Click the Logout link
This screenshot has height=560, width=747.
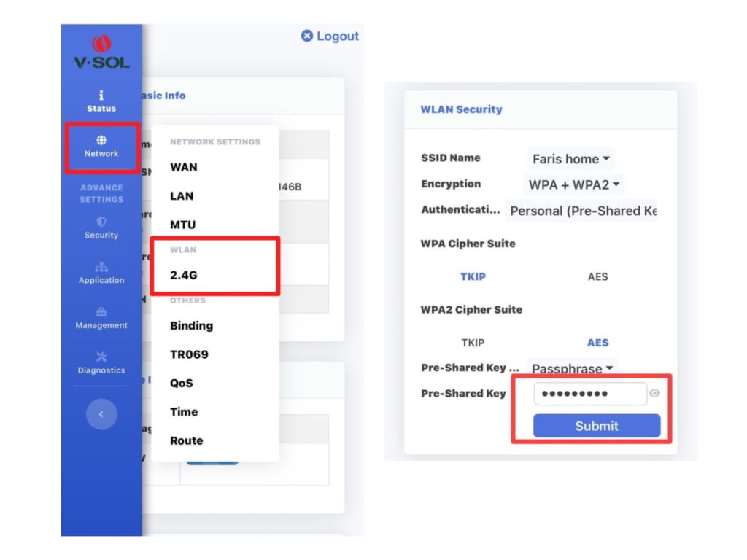330,36
